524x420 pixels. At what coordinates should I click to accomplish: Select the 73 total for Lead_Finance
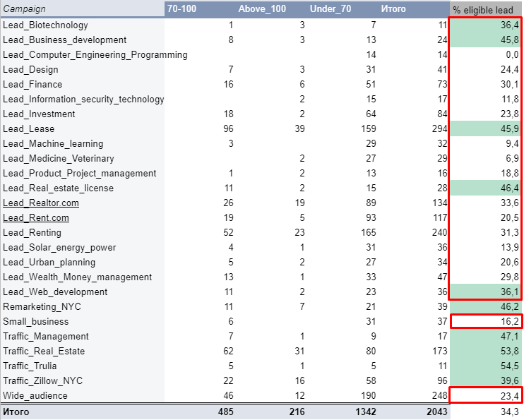tap(415, 84)
